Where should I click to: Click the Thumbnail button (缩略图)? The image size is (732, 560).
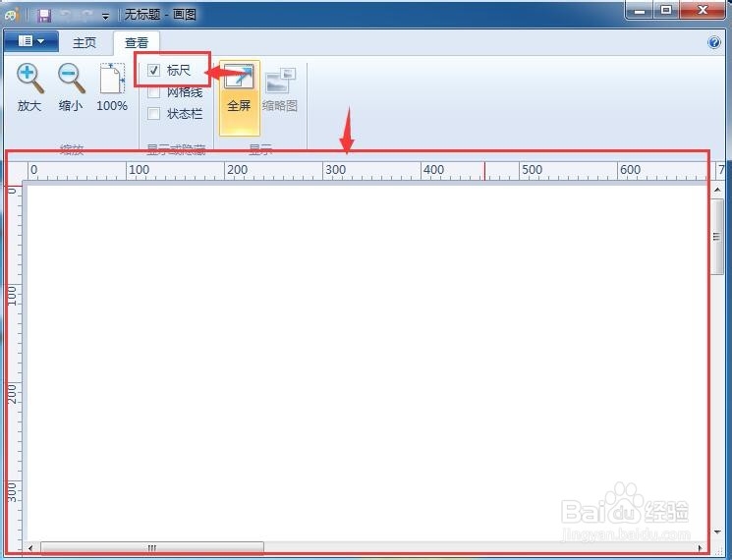pyautogui.click(x=280, y=88)
